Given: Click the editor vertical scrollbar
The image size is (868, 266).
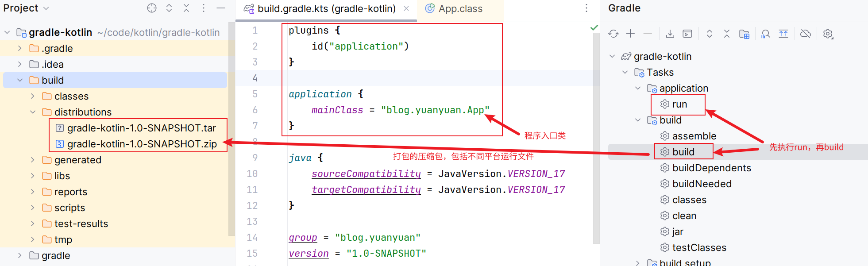Looking at the screenshot, I should click(x=596, y=137).
